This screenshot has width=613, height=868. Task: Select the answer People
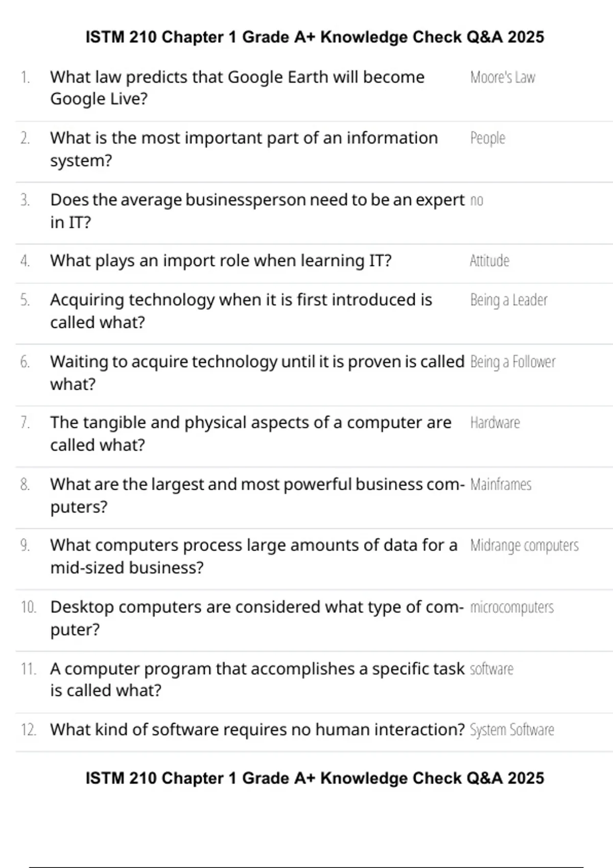[x=488, y=138]
